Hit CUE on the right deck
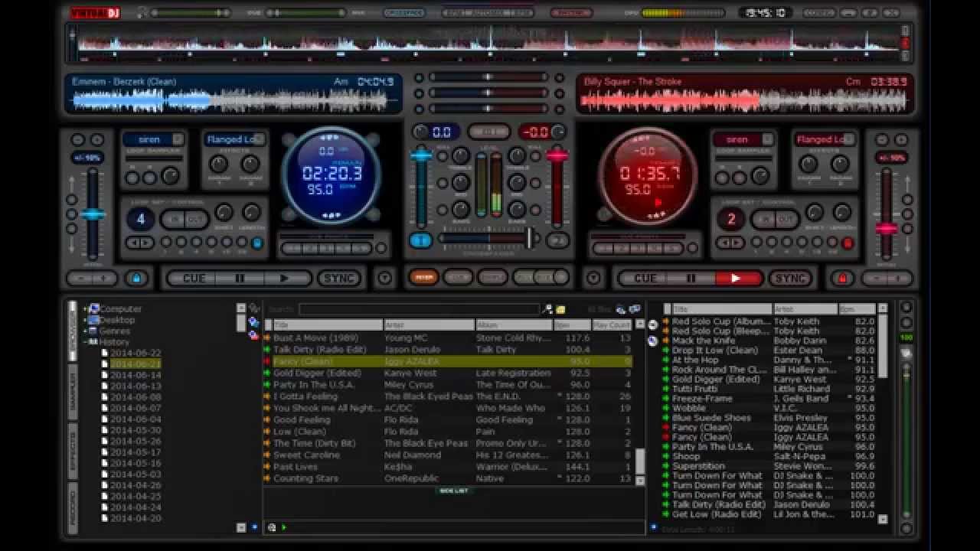 (x=645, y=279)
